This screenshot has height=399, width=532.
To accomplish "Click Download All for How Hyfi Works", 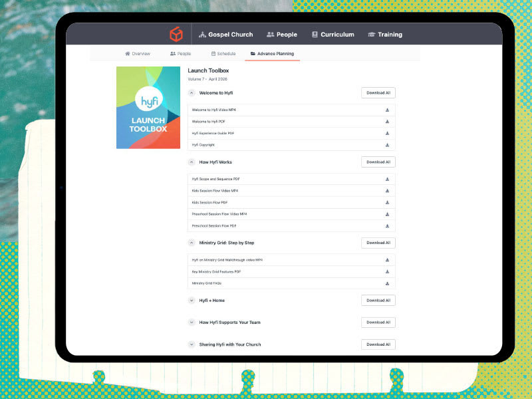I will click(x=378, y=162).
